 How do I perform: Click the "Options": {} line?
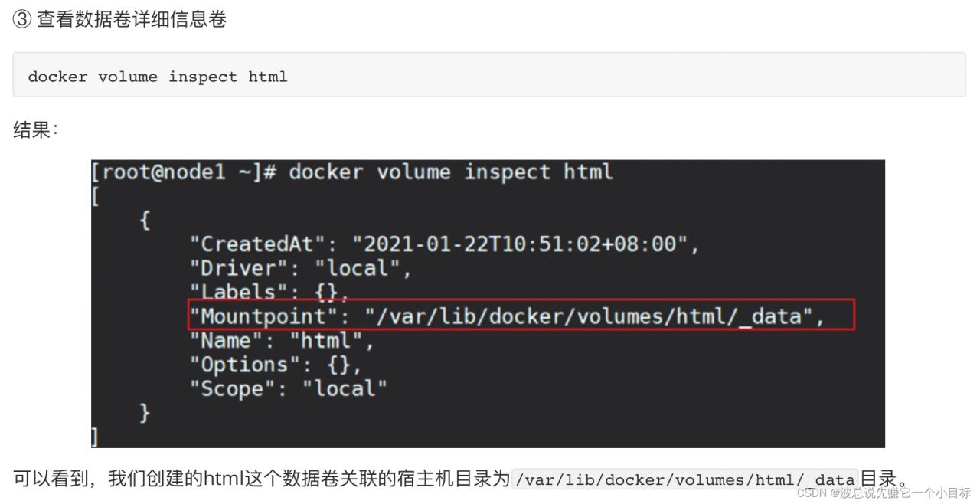pyautogui.click(x=276, y=365)
